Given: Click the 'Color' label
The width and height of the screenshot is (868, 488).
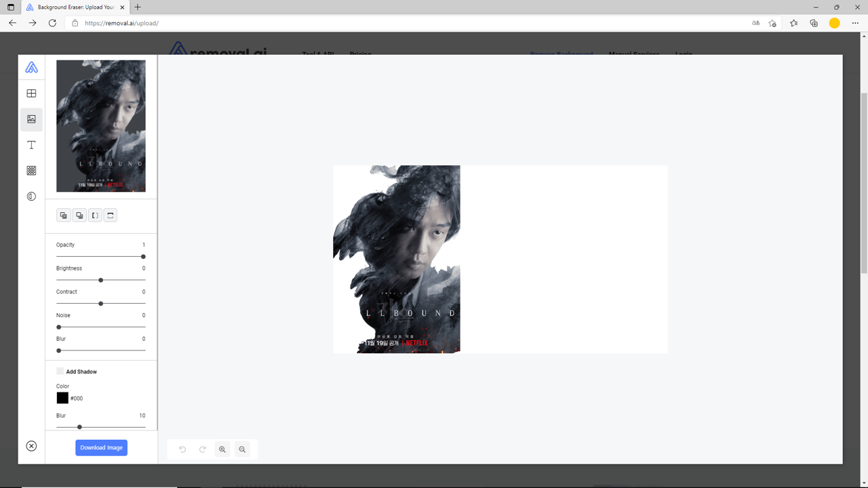Looking at the screenshot, I should 62,386.
